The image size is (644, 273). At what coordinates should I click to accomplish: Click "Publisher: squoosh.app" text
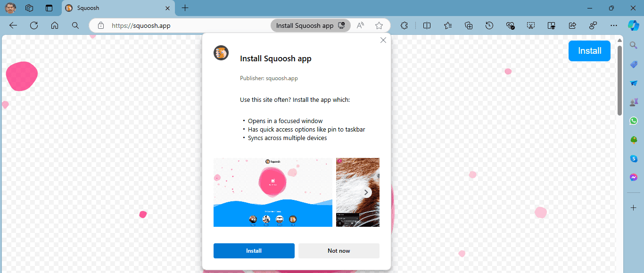pos(269,78)
